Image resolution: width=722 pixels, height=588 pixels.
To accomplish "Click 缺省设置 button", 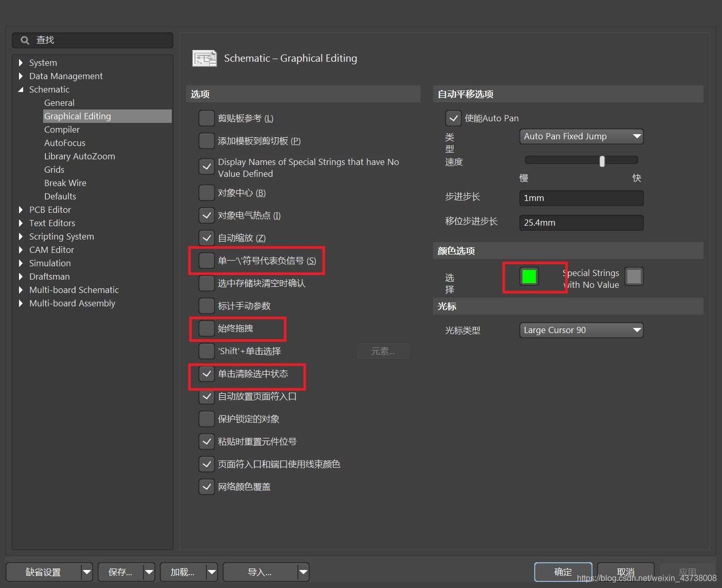I will [44, 572].
